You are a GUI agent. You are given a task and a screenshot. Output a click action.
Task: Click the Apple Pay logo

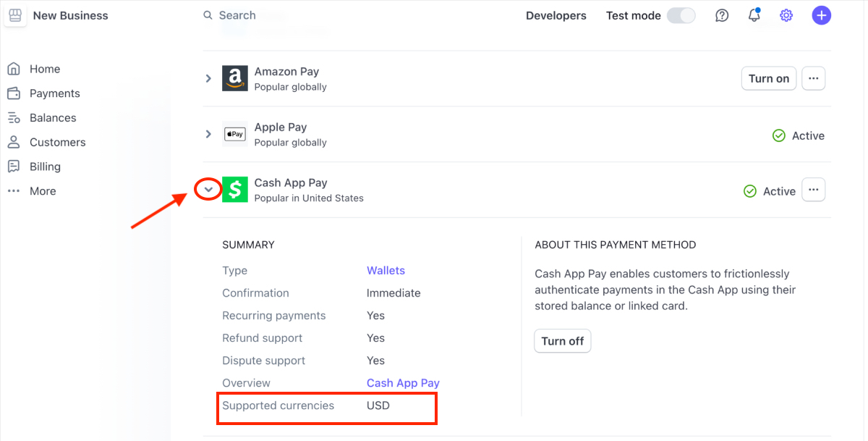pyautogui.click(x=235, y=134)
